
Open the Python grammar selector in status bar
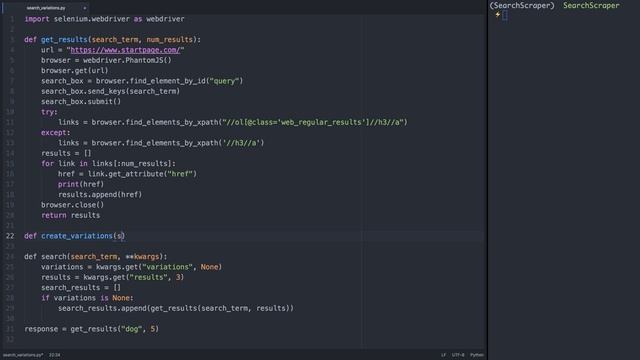point(476,355)
